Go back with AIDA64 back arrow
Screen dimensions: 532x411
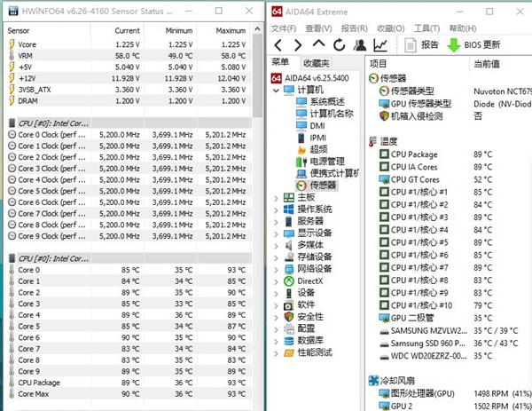point(278,45)
